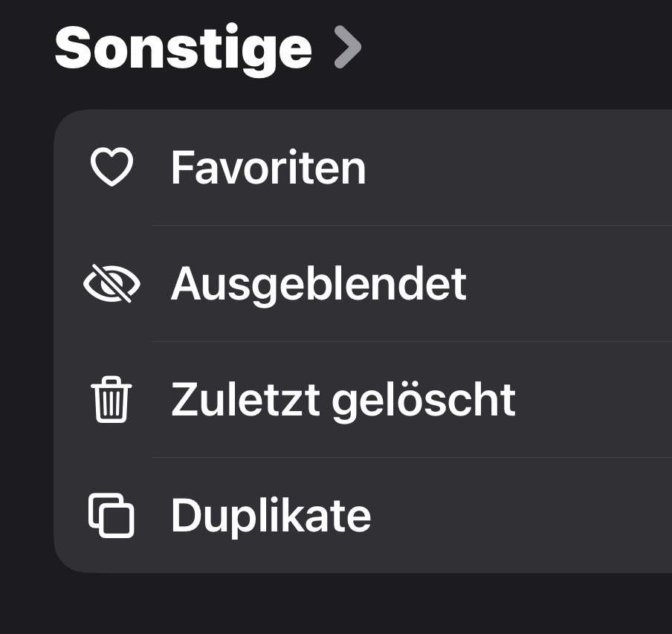The image size is (672, 634).
Task: Click blank space right of Ausgeblendet label
Action: (x=572, y=284)
